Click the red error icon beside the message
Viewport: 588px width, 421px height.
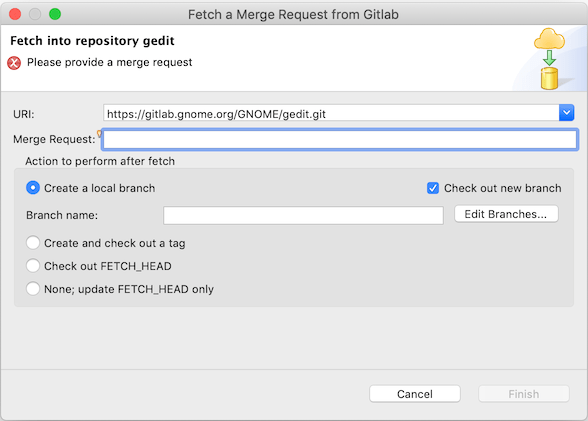[14, 63]
